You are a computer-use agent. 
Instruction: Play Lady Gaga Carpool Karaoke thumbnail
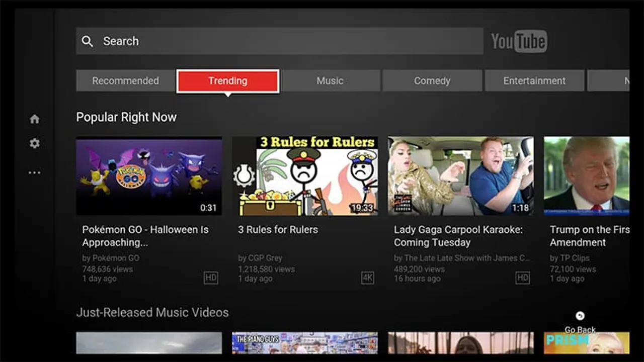point(461,176)
